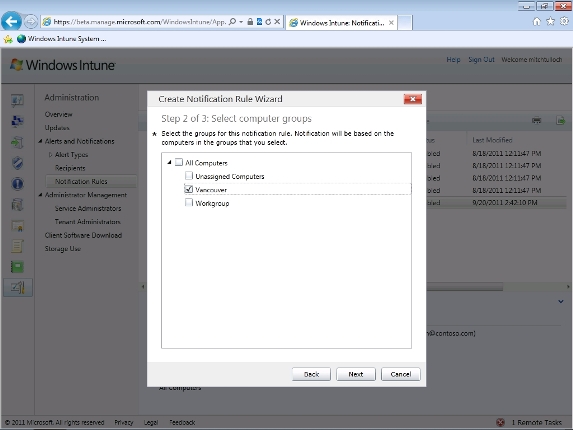Tick the Workgroup checkbox

coord(189,202)
